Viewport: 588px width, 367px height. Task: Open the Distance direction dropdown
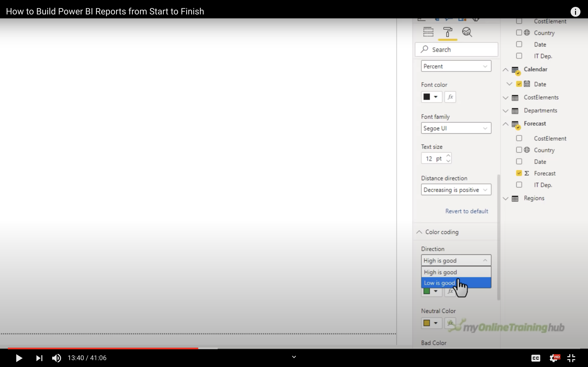click(456, 190)
